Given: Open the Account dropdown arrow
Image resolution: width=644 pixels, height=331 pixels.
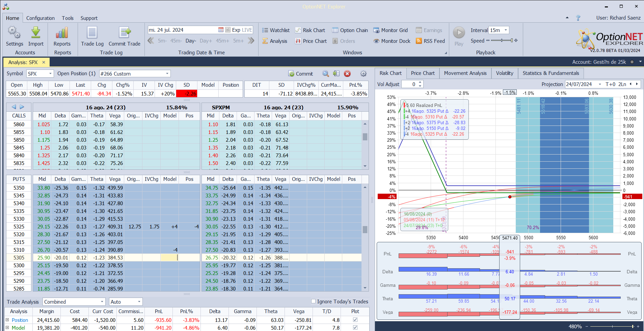Looking at the screenshot, I should pyautogui.click(x=640, y=62).
